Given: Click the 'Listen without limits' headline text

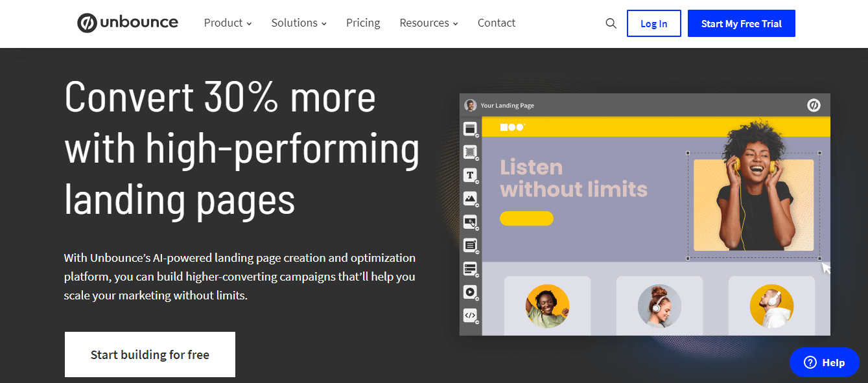Looking at the screenshot, I should pyautogui.click(x=574, y=178).
